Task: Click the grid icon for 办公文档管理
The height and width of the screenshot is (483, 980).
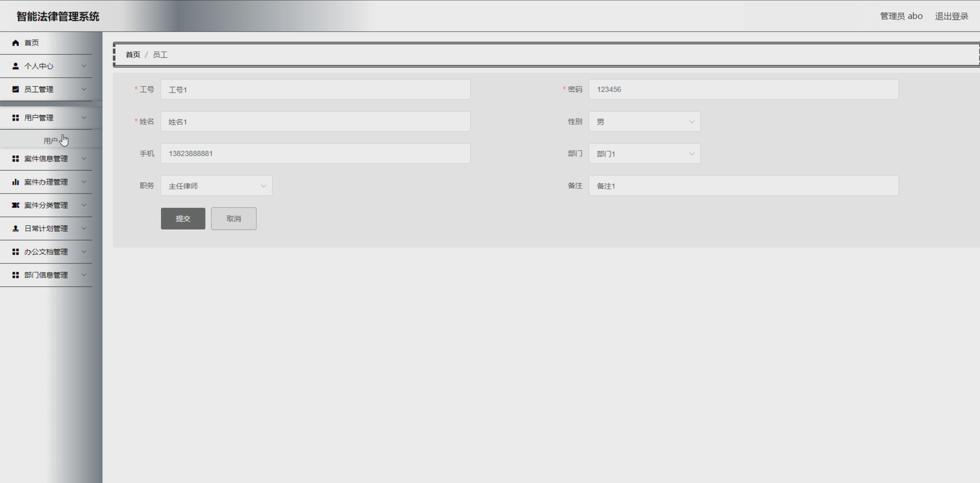Action: (x=16, y=252)
